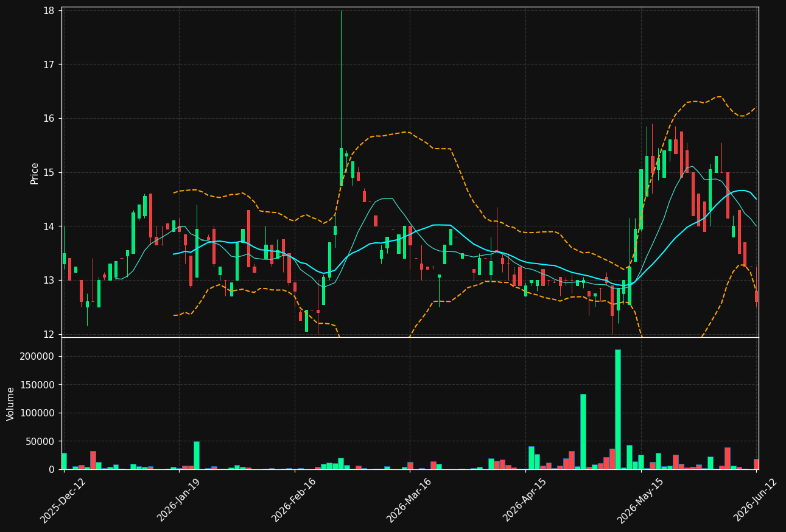Click the 2026-Feb-16 date label
Image resolution: width=786 pixels, height=532 pixels.
point(294,500)
